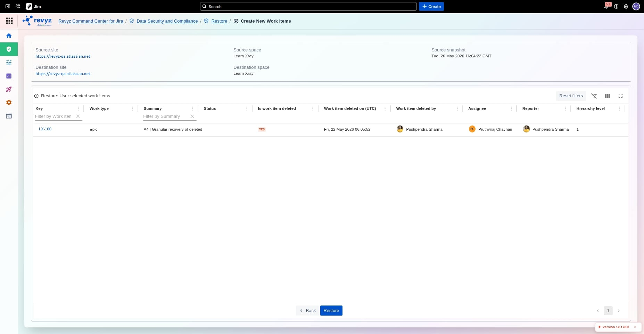Go to the previous page arrow

tap(598, 311)
